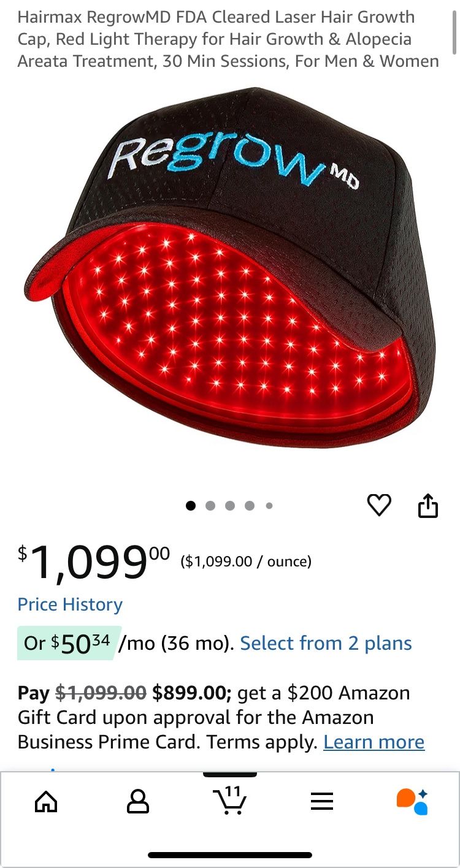Go to the Home tab icon
Screen dimensions: 460x868
47,801
